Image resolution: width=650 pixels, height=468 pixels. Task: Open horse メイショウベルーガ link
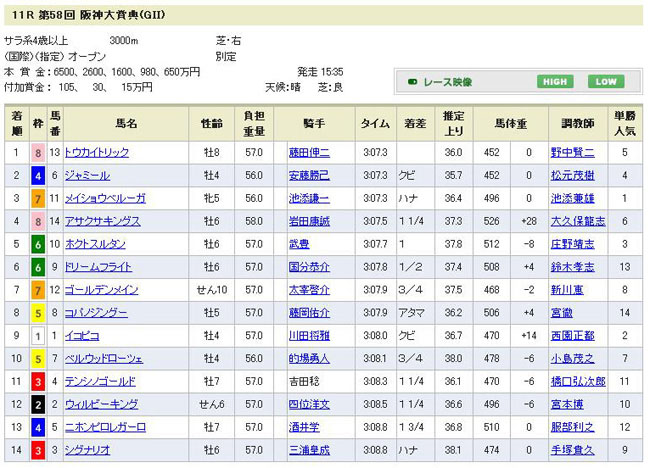pyautogui.click(x=104, y=198)
